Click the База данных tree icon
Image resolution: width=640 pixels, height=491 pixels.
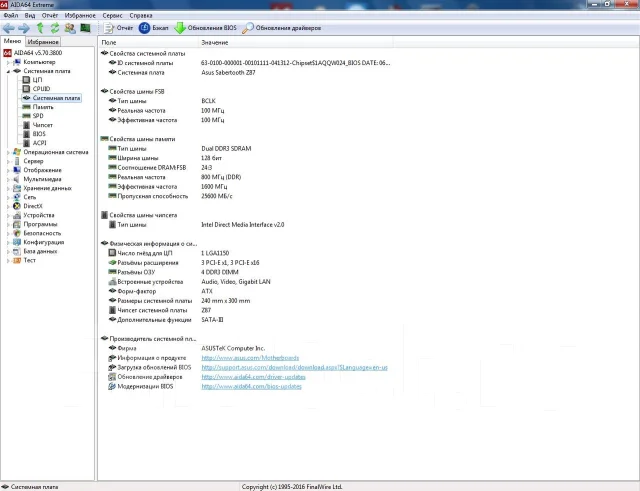pos(17,251)
